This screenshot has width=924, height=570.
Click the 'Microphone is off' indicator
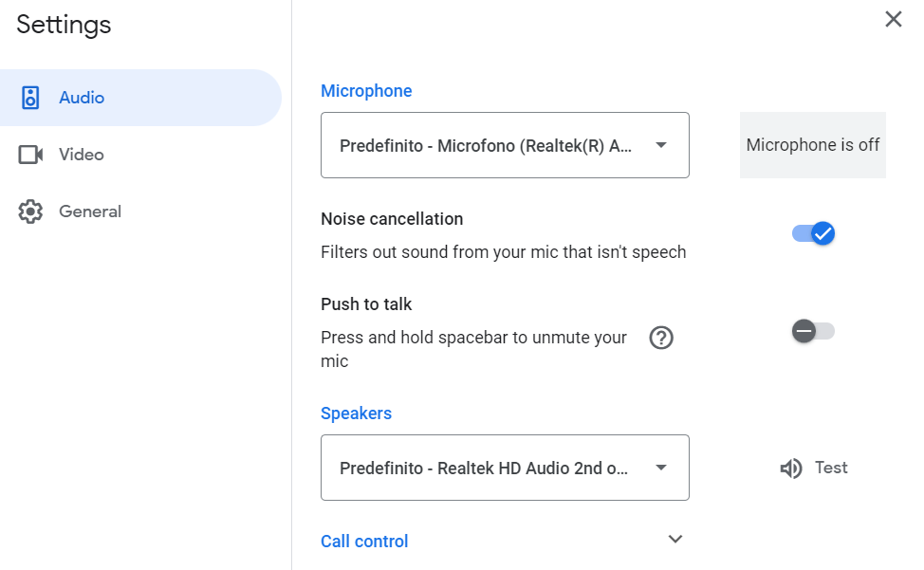(x=813, y=145)
